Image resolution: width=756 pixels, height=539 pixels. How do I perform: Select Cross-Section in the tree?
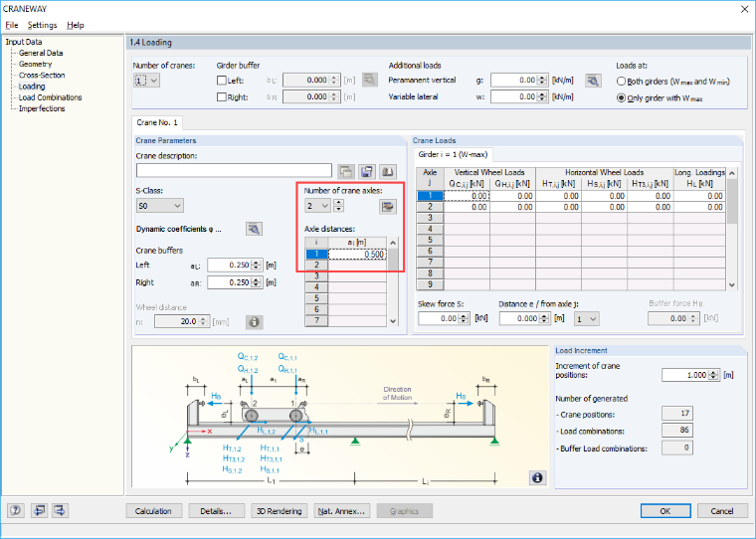pyautogui.click(x=42, y=76)
